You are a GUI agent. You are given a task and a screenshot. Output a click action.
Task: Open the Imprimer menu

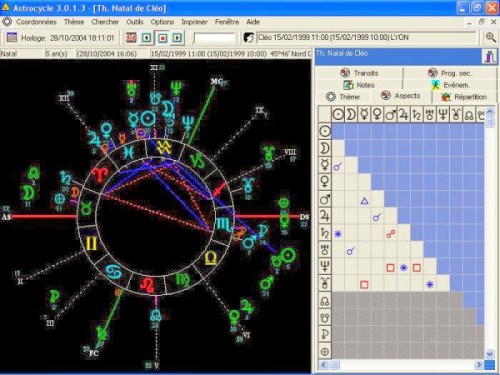point(194,22)
